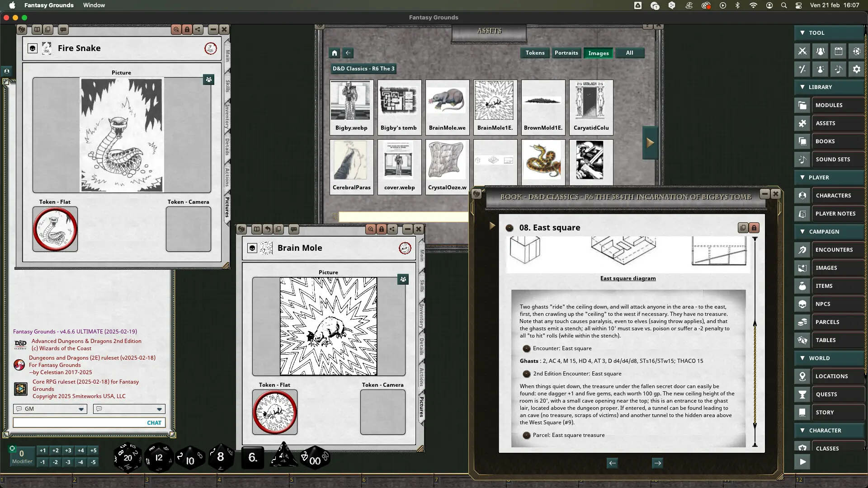Screen dimensions: 868x488
Task: Open the Combat Tracker crossed-swords tool
Action: (x=802, y=51)
